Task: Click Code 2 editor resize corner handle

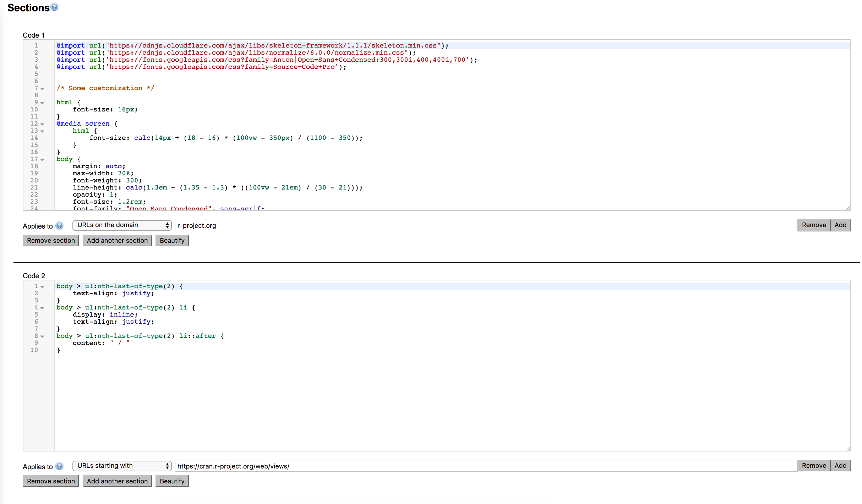Action: pyautogui.click(x=848, y=449)
